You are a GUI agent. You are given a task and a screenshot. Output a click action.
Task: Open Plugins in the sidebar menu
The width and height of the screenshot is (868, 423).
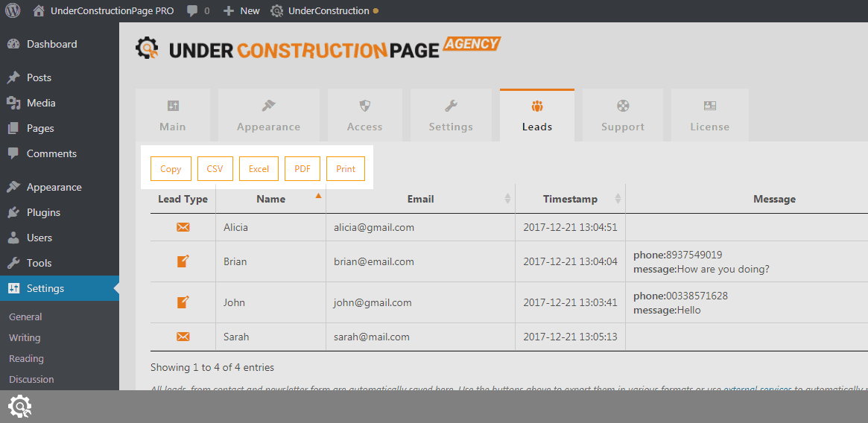click(x=43, y=212)
